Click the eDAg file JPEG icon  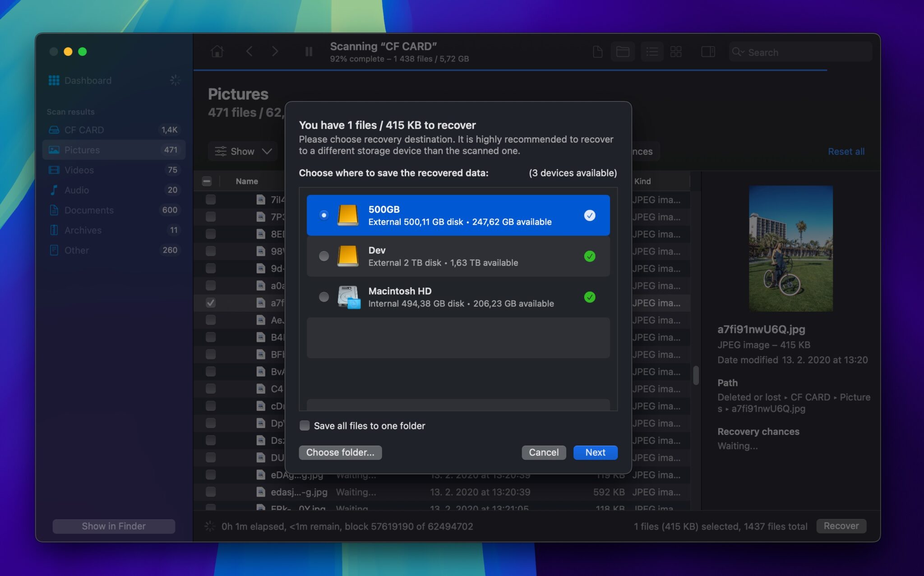point(260,475)
